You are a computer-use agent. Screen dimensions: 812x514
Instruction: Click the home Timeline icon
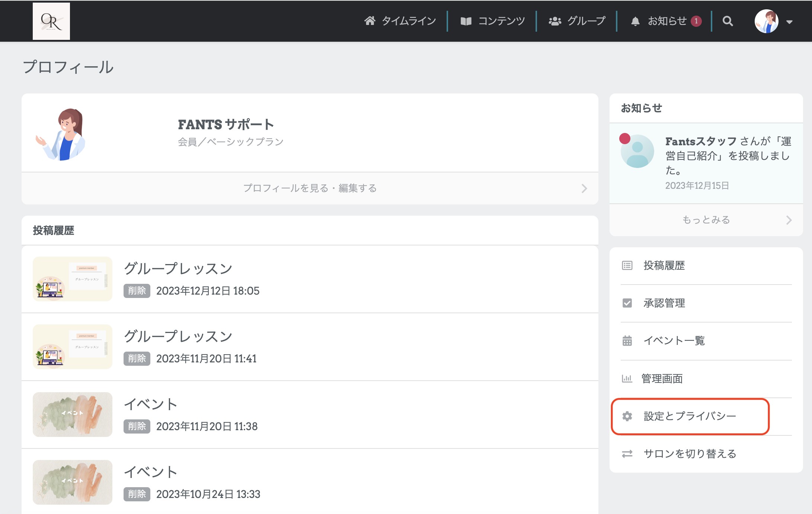click(x=370, y=21)
